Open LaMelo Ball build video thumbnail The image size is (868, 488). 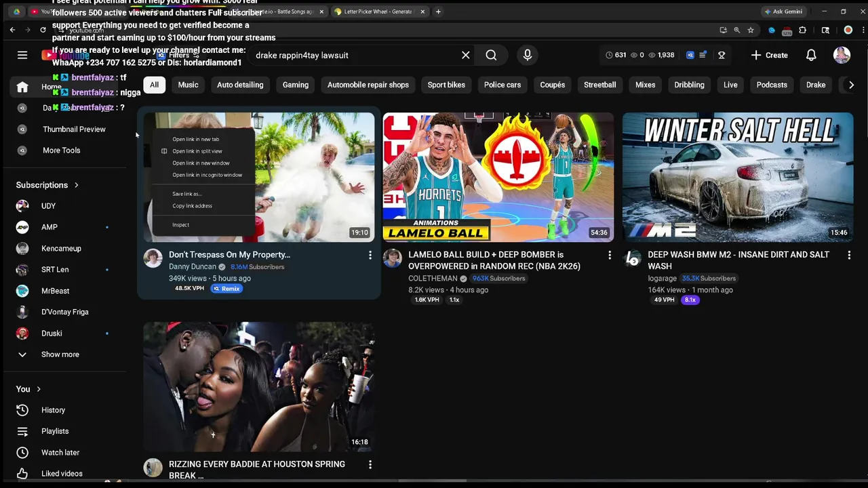498,177
